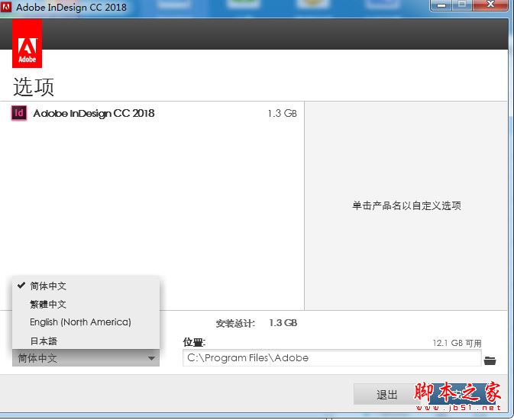Pick English (North America) language option
The width and height of the screenshot is (514, 420).
tap(86, 322)
